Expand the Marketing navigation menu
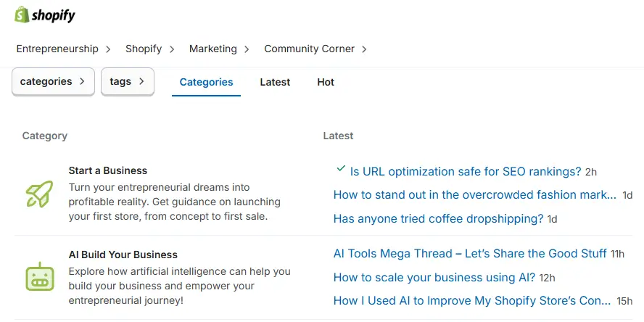Image resolution: width=644 pixels, height=322 pixels. pyautogui.click(x=219, y=49)
